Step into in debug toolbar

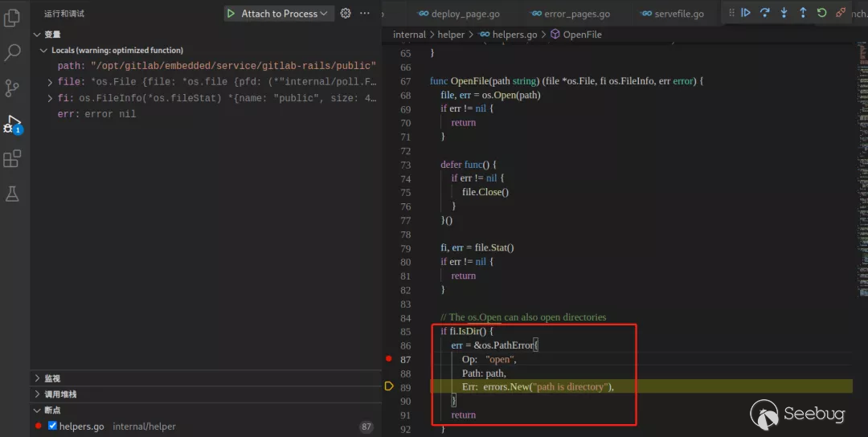click(784, 13)
